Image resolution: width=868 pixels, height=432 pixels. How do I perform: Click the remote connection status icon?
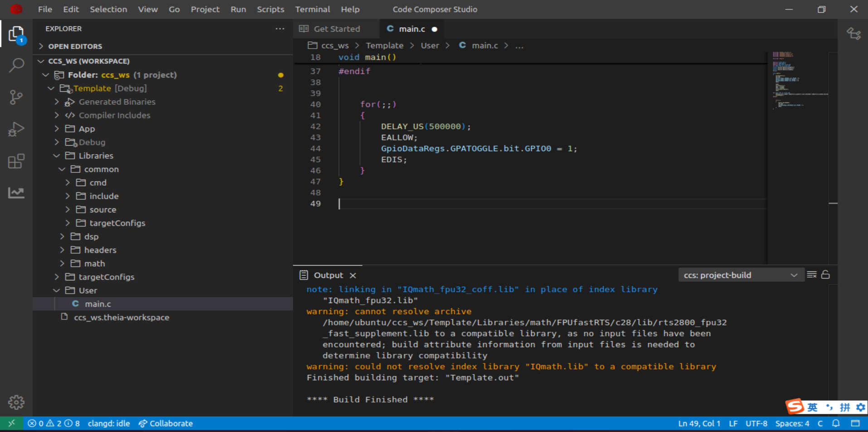[12, 423]
